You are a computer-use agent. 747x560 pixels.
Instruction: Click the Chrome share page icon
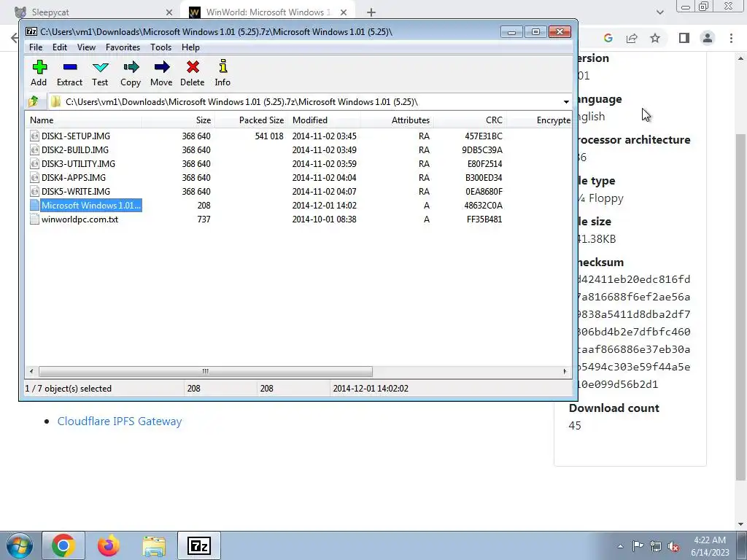pyautogui.click(x=632, y=38)
